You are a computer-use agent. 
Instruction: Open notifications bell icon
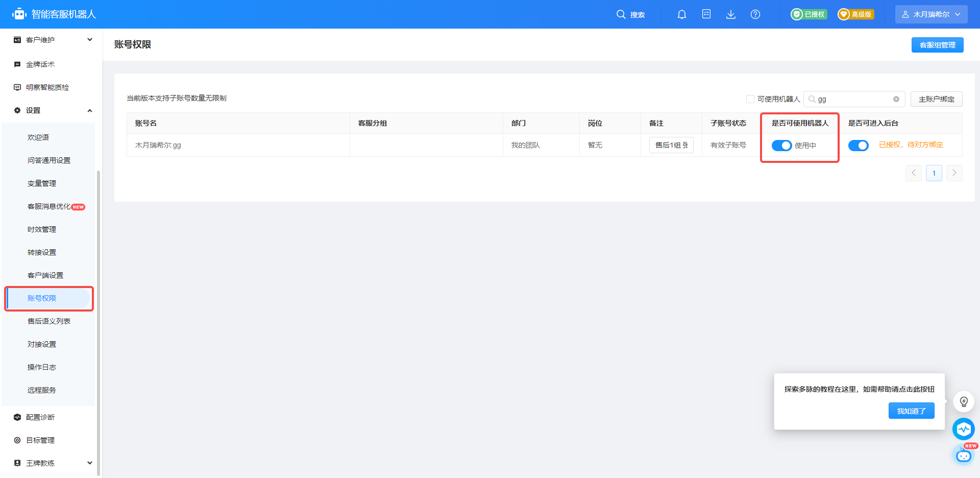(x=682, y=14)
